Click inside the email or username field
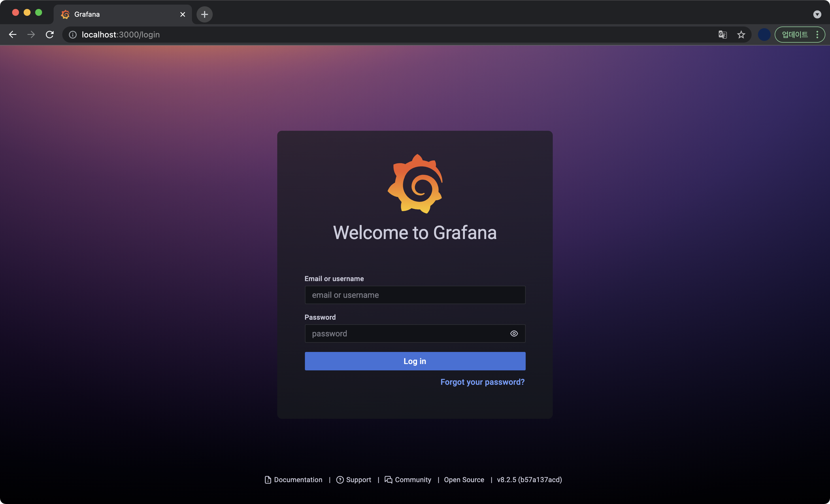Screen dimensions: 830x504 pyautogui.click(x=415, y=295)
